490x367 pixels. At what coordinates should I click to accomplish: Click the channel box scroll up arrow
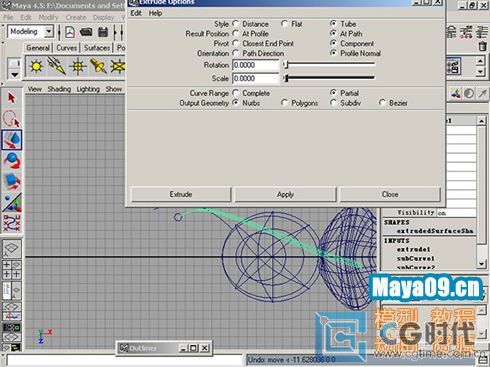click(481, 120)
